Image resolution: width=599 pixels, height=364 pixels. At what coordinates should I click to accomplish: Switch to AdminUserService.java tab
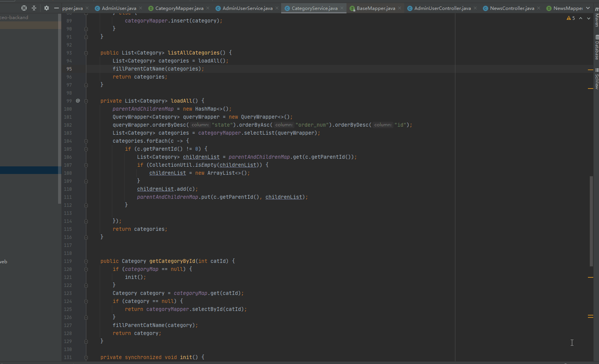(x=248, y=8)
